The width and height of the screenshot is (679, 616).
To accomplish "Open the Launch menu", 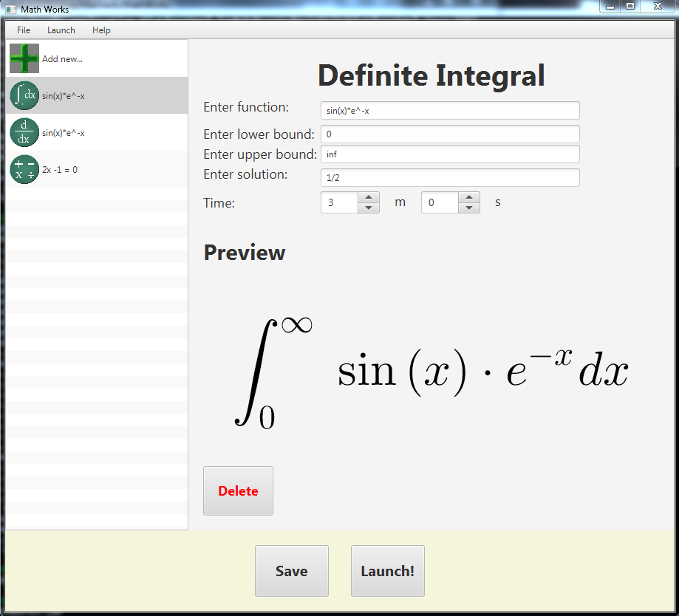I will [x=61, y=30].
